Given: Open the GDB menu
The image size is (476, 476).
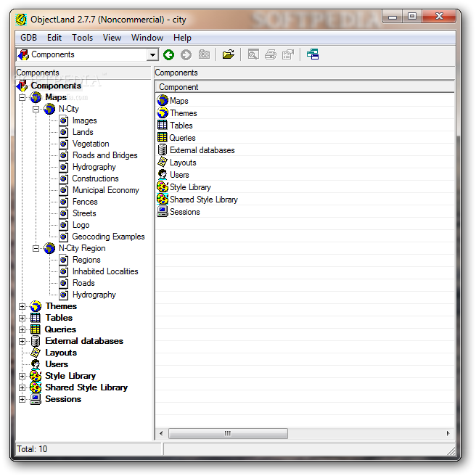Looking at the screenshot, I should pos(28,38).
